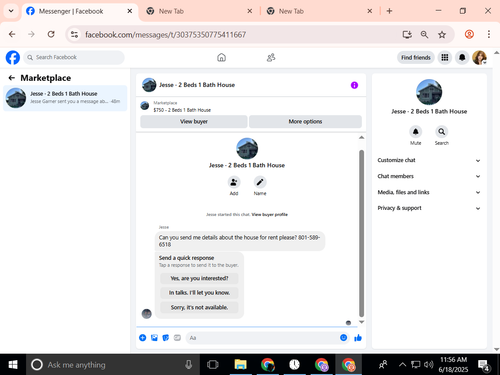This screenshot has width=500, height=375.
Task: Expand Chat members section
Action: click(429, 176)
